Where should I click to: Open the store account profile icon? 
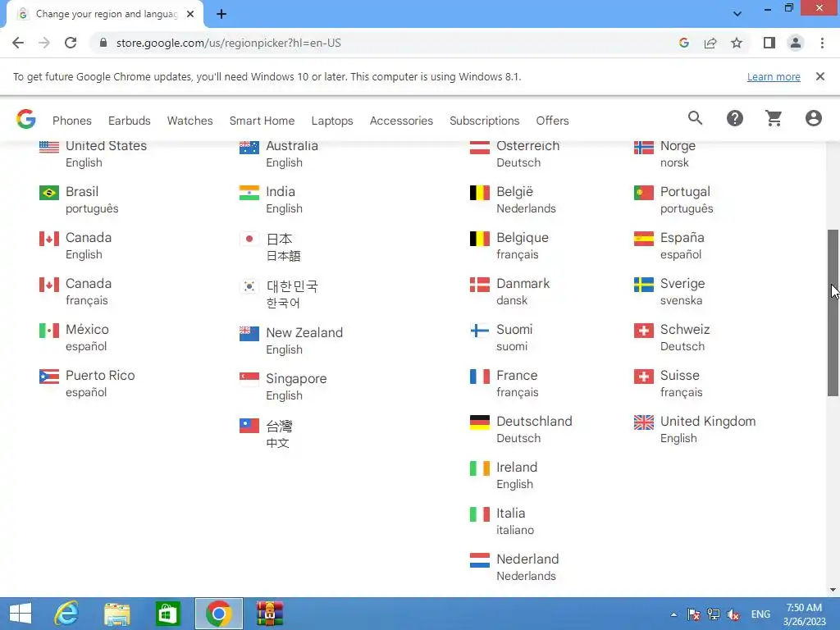point(813,118)
